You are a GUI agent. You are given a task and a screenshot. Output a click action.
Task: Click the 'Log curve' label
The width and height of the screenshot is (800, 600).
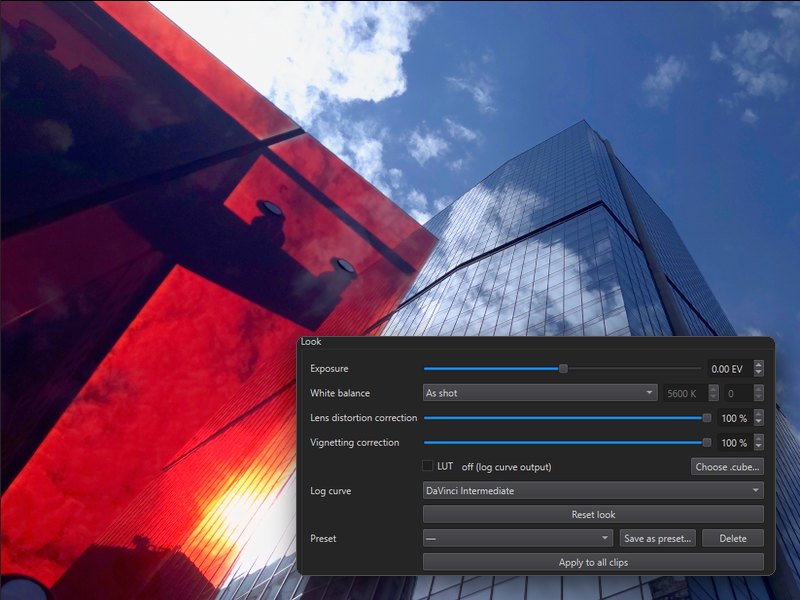pos(331,491)
